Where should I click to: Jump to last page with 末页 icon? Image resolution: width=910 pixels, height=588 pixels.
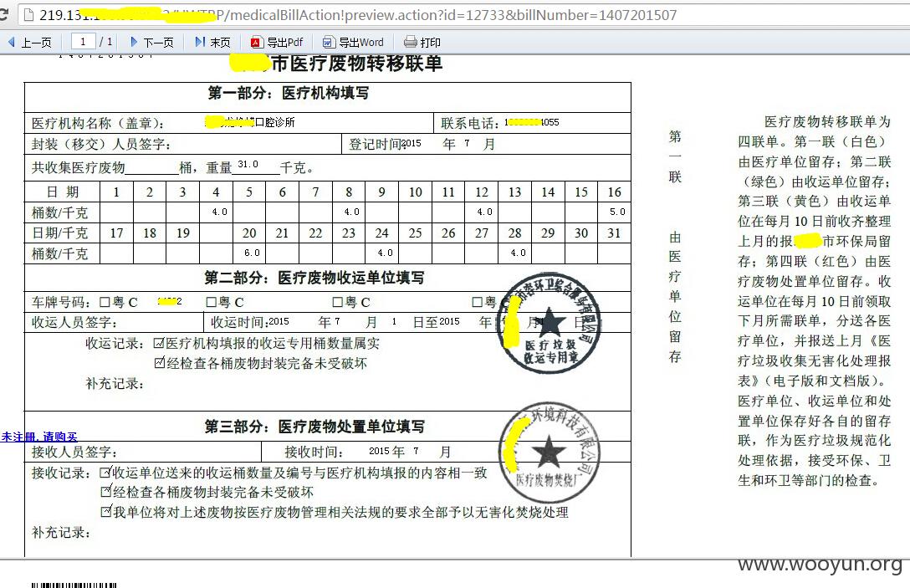pos(200,42)
